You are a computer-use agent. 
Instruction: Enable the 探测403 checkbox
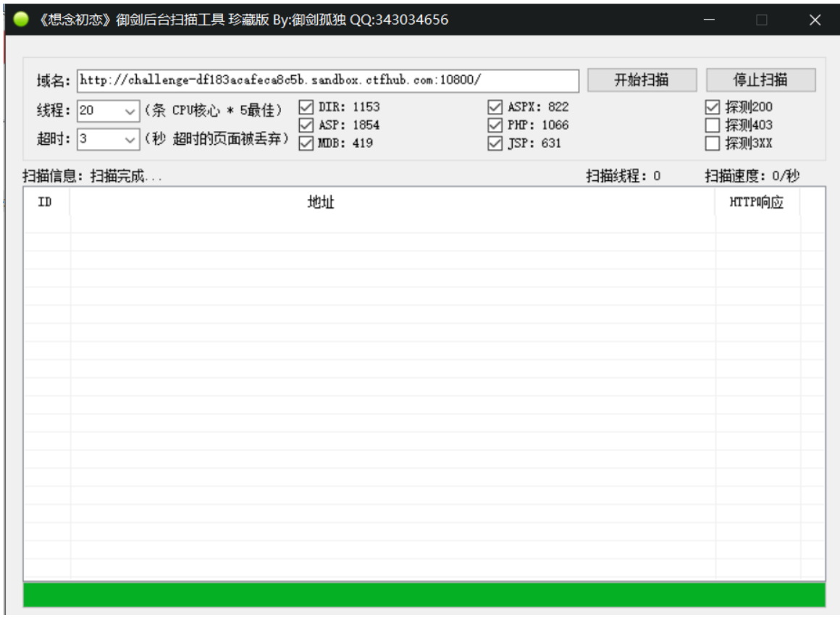point(712,125)
